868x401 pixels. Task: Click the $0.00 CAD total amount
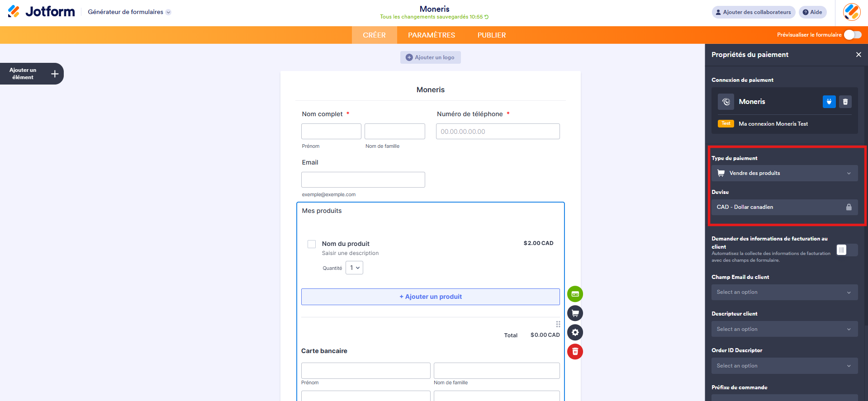[x=545, y=335]
